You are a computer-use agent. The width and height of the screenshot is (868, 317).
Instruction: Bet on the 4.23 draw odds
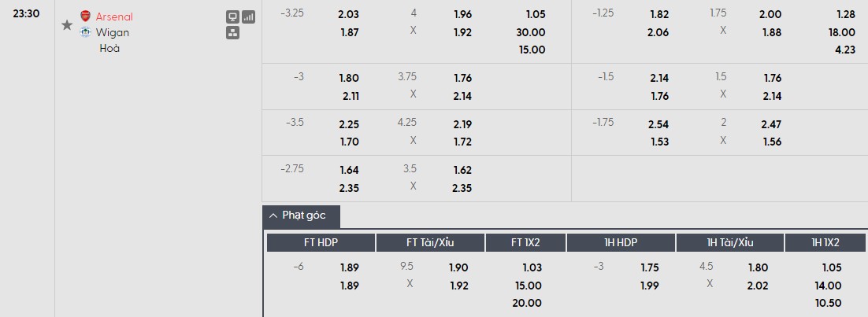[844, 50]
